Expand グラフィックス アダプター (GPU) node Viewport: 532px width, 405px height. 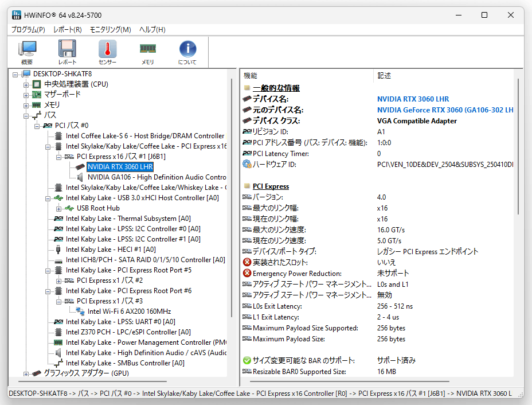(x=26, y=374)
